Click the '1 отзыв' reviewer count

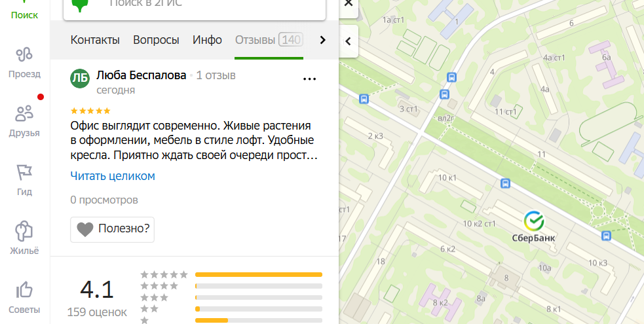tap(216, 75)
